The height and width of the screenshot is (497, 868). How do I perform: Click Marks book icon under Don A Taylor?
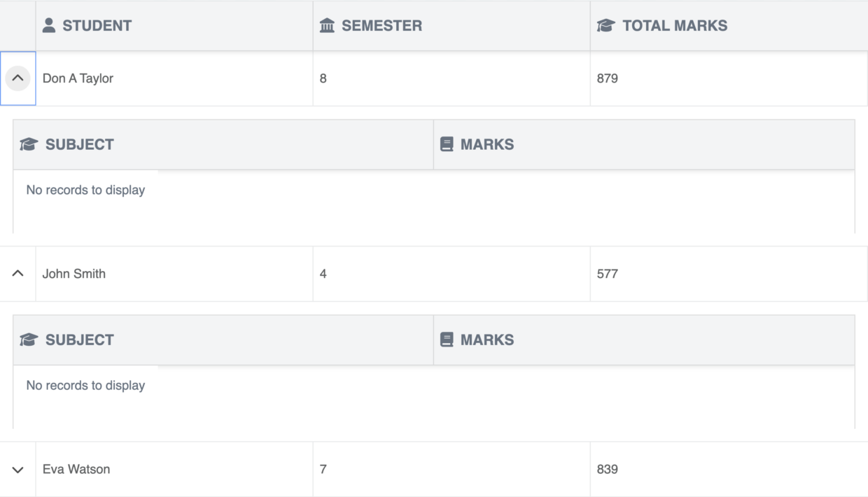[447, 145]
